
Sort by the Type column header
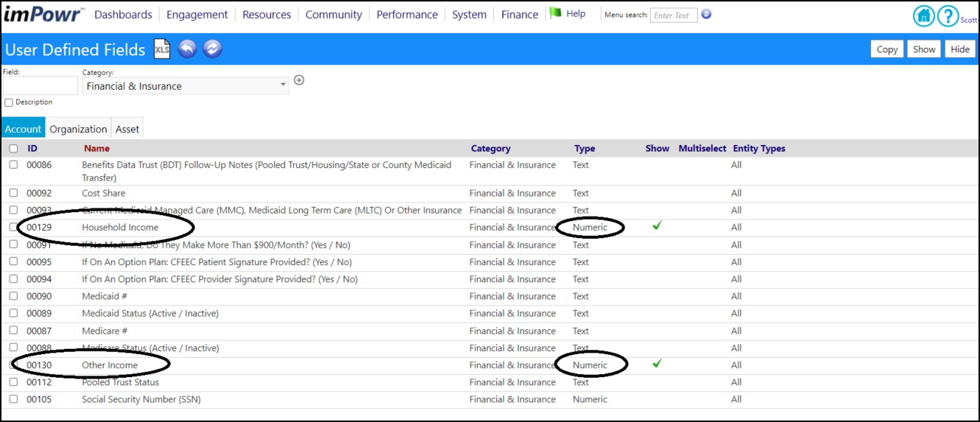pos(585,149)
